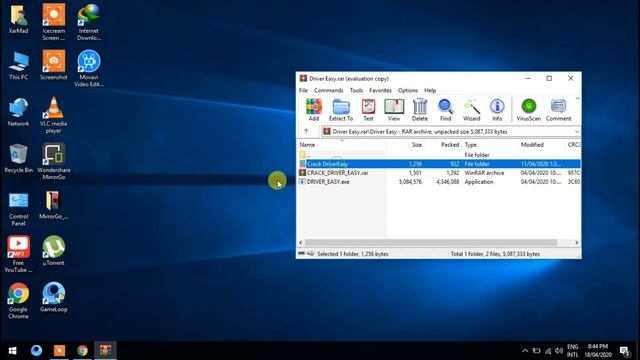Sort files by Packed column
The height and width of the screenshot is (360, 640).
click(443, 144)
